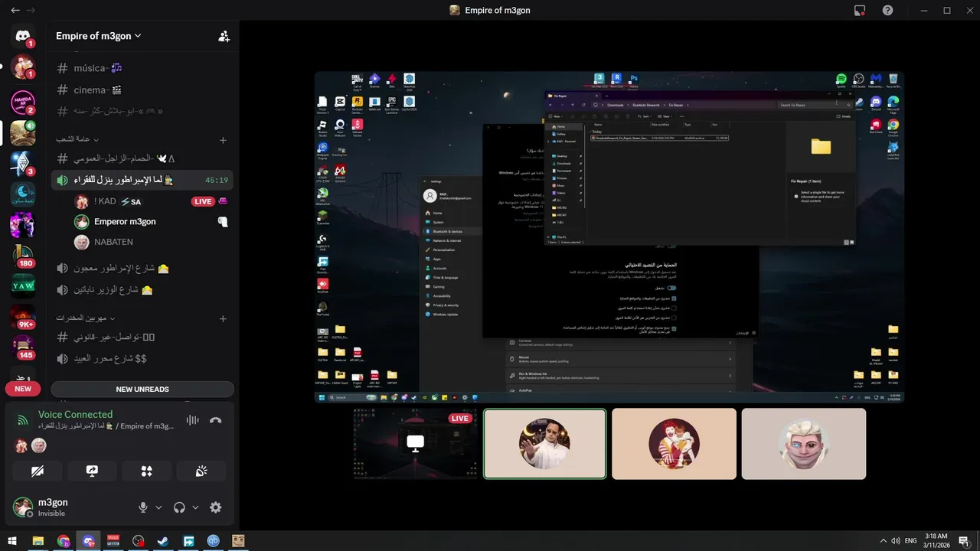This screenshot has height=551, width=980.
Task: Click connected user avatars in voice panel
Action: click(30, 445)
